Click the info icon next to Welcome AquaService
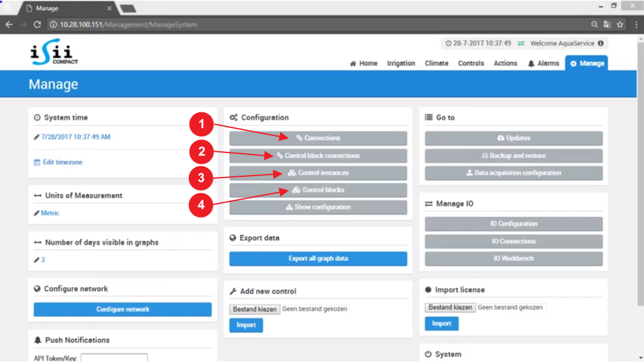Image resolution: width=644 pixels, height=362 pixels. (x=601, y=43)
